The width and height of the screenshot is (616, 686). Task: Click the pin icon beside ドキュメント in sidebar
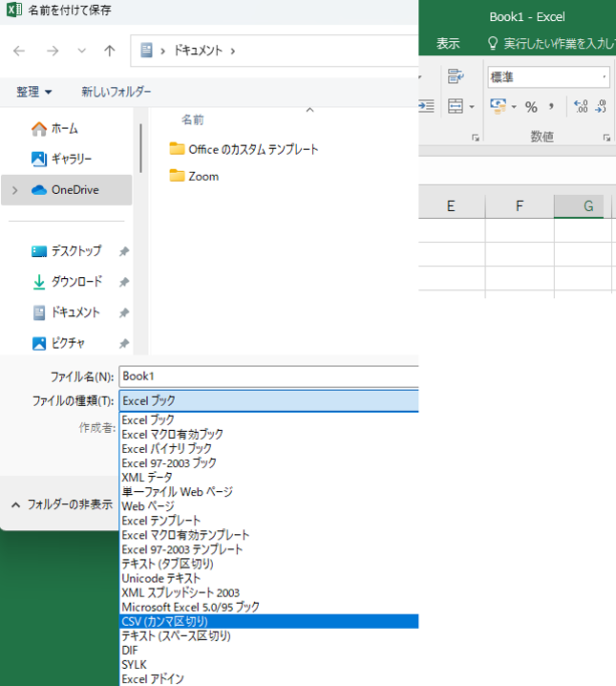124,312
